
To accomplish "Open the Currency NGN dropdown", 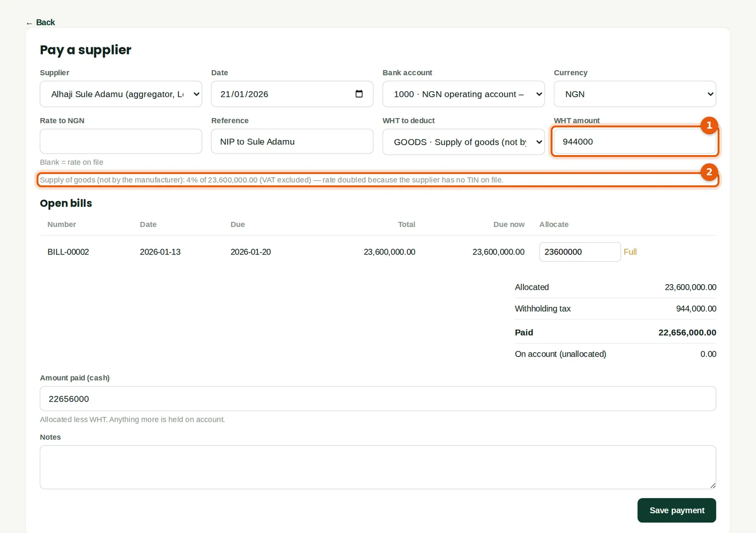I will pos(635,94).
